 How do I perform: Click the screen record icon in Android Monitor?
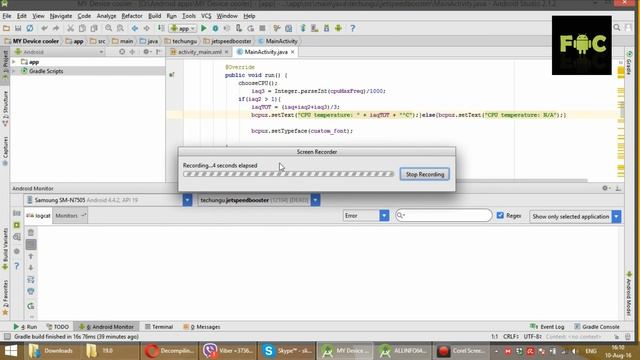(x=17, y=225)
